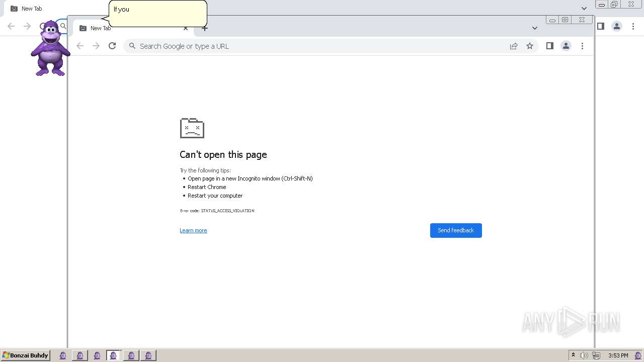The image size is (644, 362).
Task: Click the sad folder error icon
Action: [192, 128]
